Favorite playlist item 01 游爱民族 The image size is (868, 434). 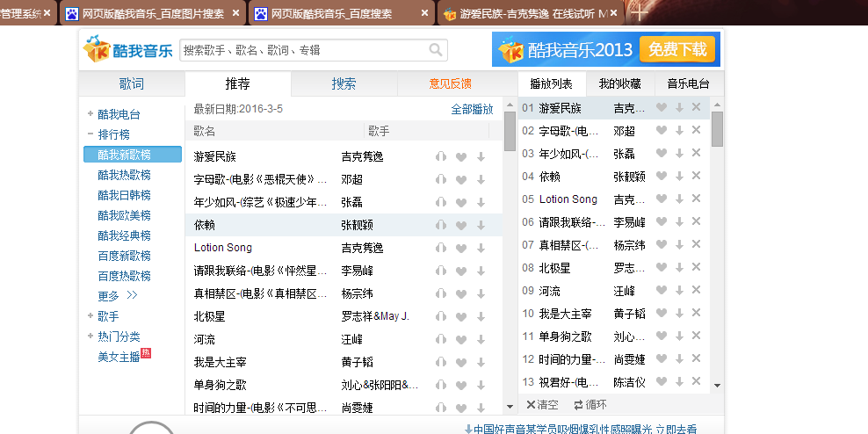[661, 107]
